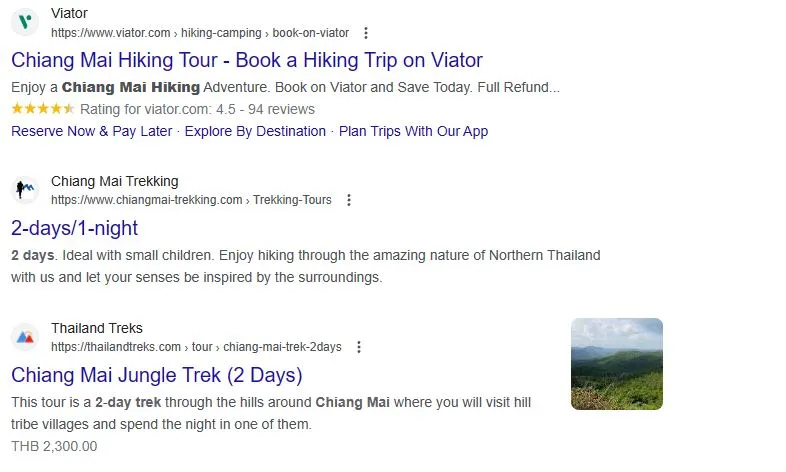Click the "Chiang Mai Trekking" site name

point(114,181)
